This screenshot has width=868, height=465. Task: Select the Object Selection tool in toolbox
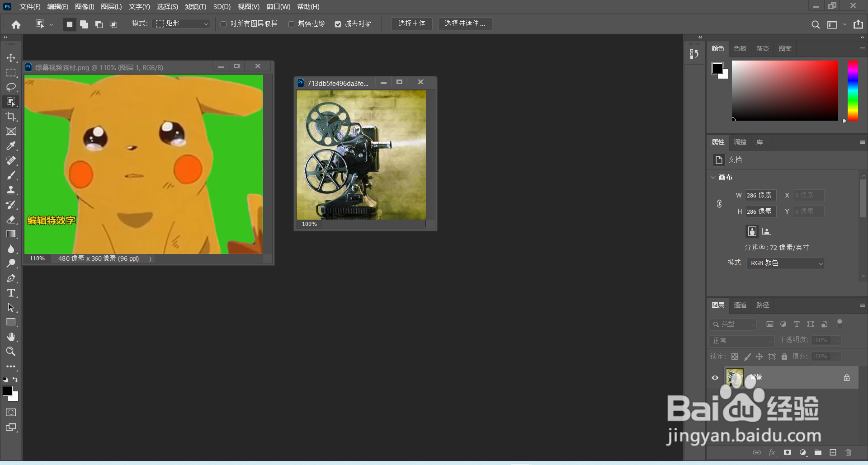11,102
